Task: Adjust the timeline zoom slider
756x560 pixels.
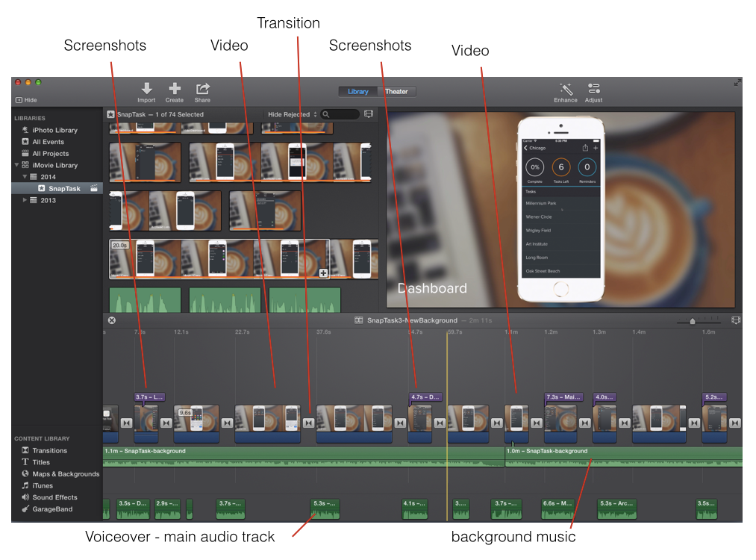Action: click(693, 321)
